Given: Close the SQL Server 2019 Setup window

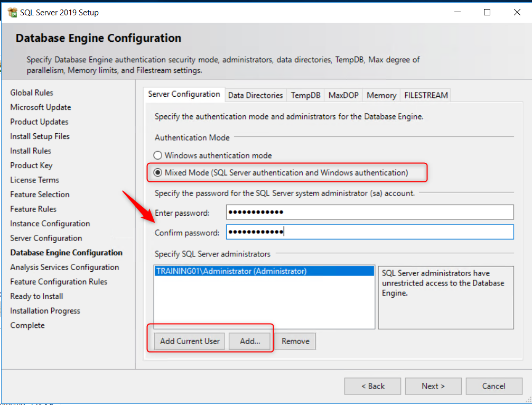Looking at the screenshot, I should (x=517, y=12).
